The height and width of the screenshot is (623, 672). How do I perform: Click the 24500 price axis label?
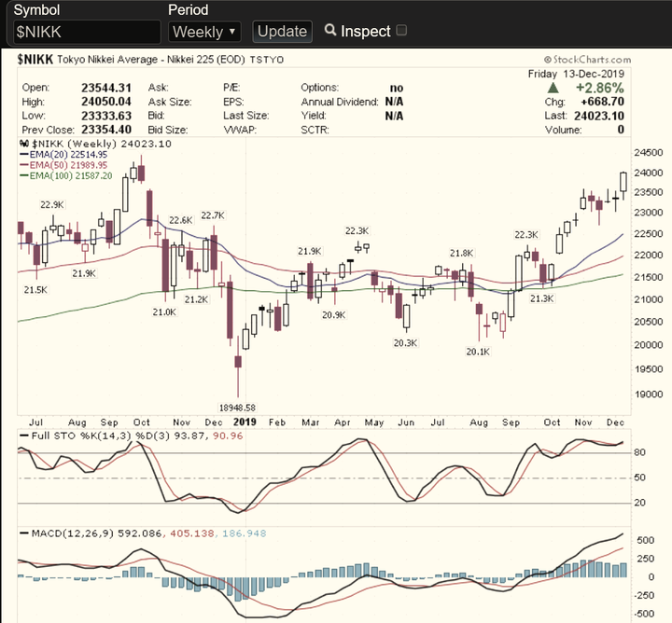[x=648, y=153]
